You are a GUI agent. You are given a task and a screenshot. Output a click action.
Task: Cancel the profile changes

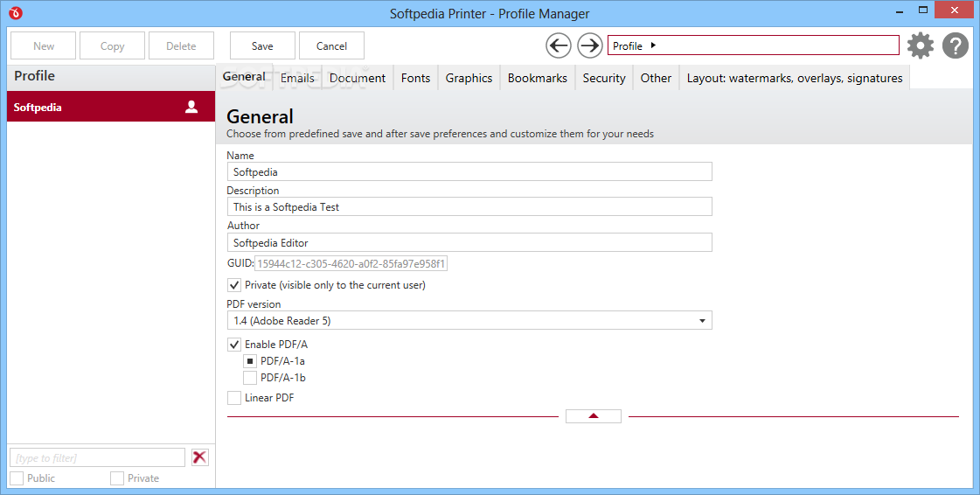331,45
